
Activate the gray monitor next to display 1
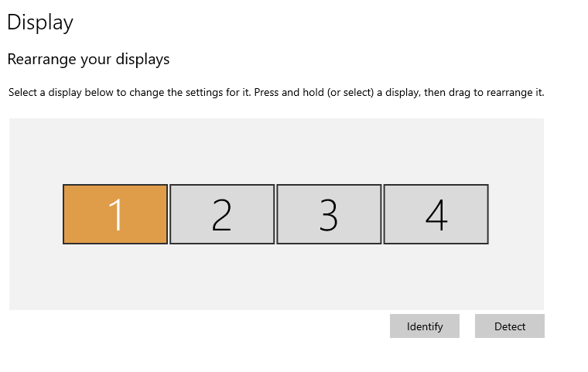(222, 214)
